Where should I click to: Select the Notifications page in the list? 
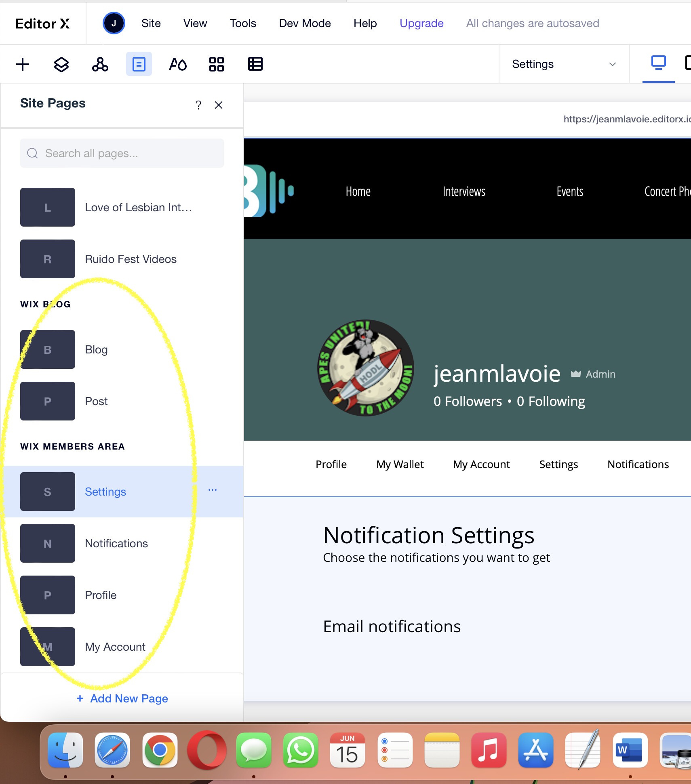click(x=122, y=543)
